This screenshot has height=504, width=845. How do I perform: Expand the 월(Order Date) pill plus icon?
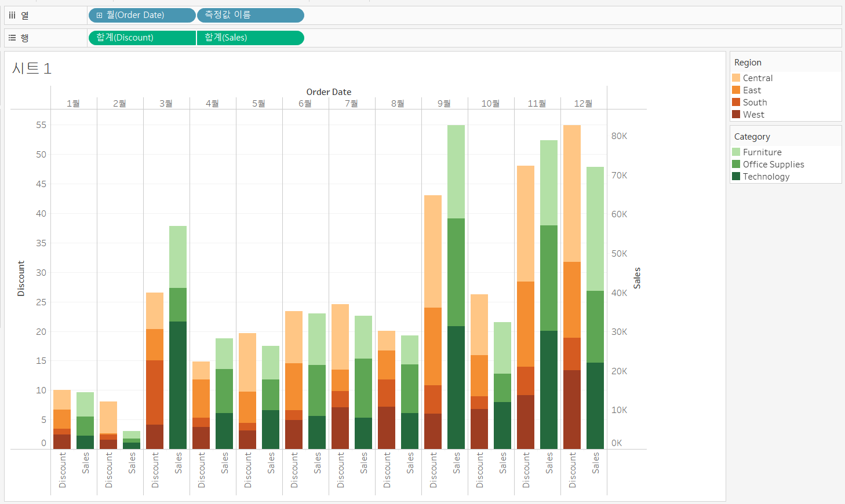100,15
